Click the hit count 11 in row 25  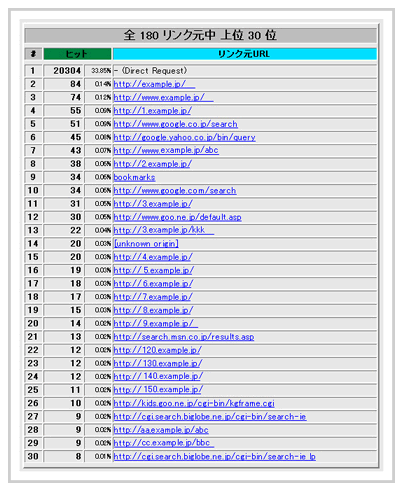pyautogui.click(x=75, y=390)
